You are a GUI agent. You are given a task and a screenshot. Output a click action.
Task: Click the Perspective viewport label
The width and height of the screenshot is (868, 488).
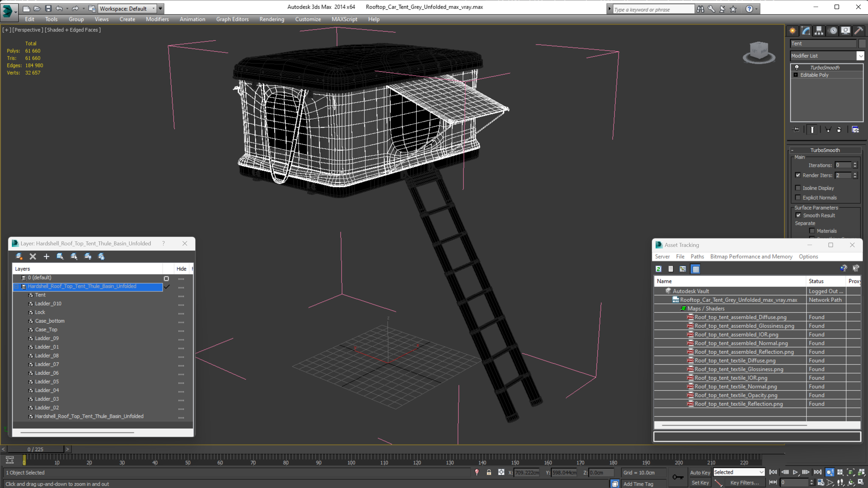[x=28, y=29]
